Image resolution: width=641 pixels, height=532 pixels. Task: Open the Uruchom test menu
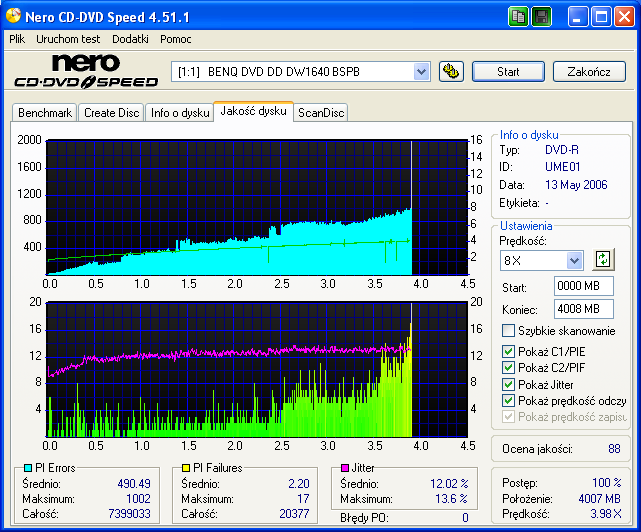click(68, 39)
